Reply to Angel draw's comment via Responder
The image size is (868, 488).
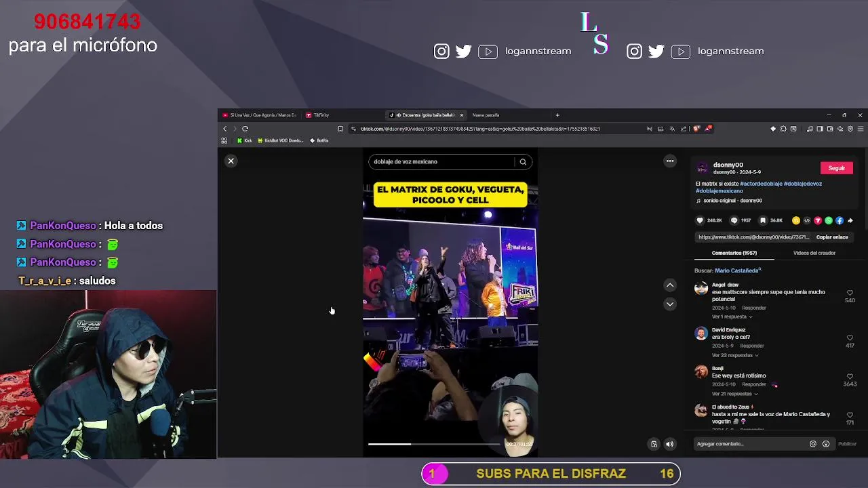coord(754,308)
